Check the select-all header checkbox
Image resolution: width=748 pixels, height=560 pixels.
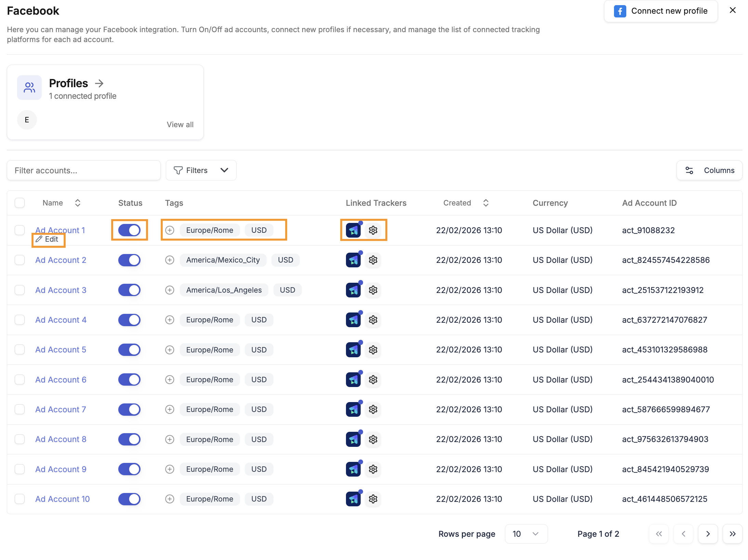[20, 203]
